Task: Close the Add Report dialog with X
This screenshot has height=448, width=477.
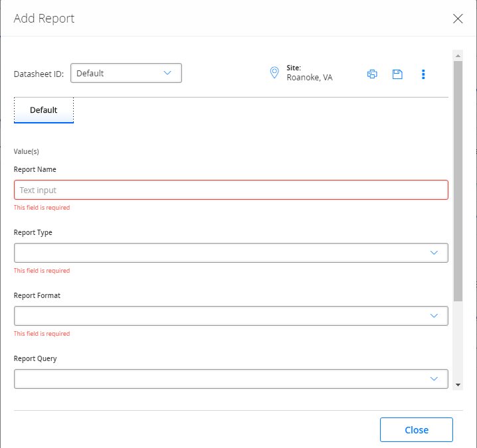Action: pyautogui.click(x=458, y=19)
